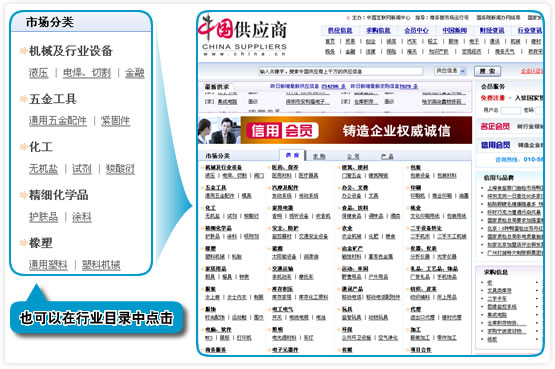Click 试剂 in the enlarged panel
Viewport: 555px width, 369px height.
[82, 169]
